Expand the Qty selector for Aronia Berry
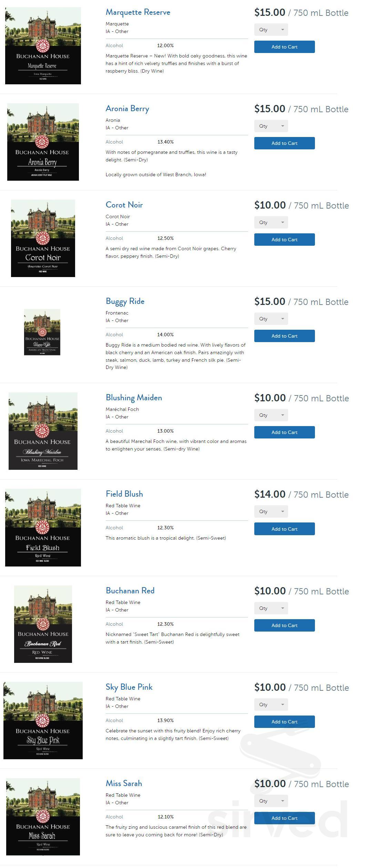 pyautogui.click(x=271, y=126)
